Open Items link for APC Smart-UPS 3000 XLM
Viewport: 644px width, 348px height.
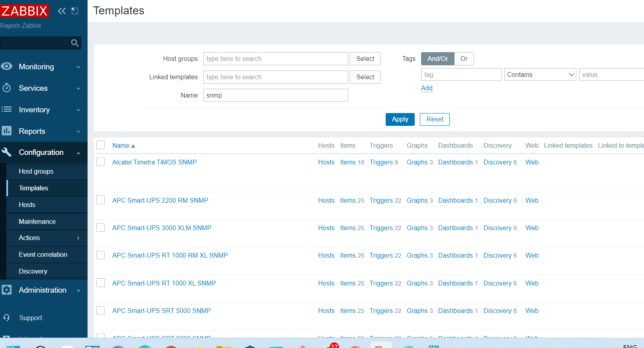click(x=347, y=228)
